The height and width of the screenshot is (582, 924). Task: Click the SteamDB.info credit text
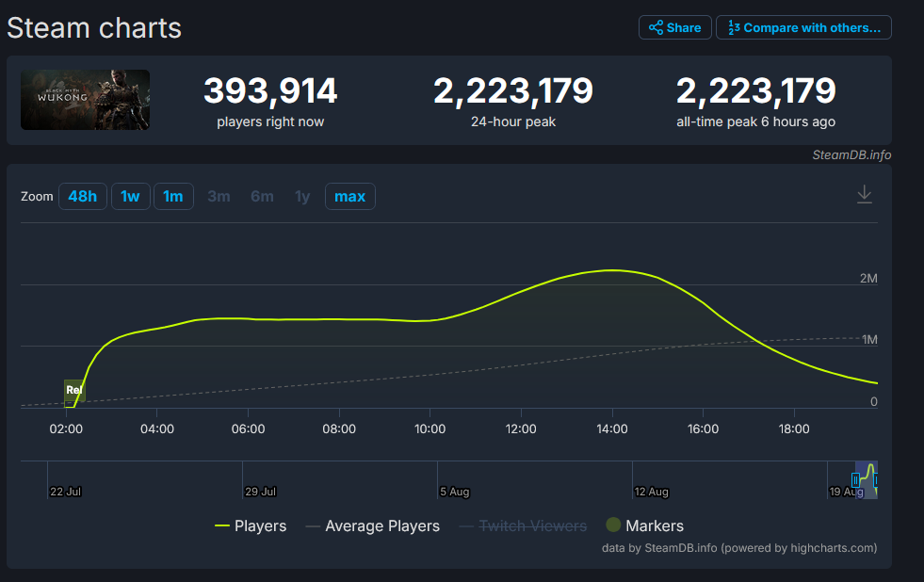(851, 155)
